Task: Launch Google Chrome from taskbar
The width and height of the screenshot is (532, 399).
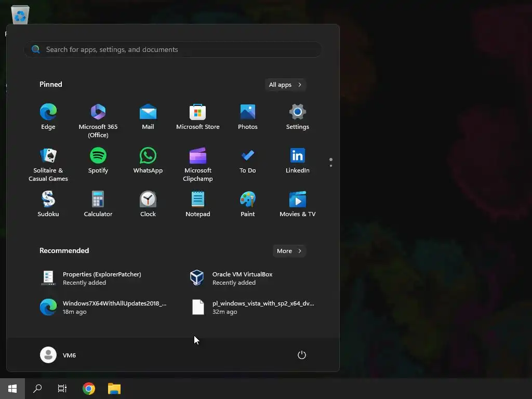Action: coord(88,389)
